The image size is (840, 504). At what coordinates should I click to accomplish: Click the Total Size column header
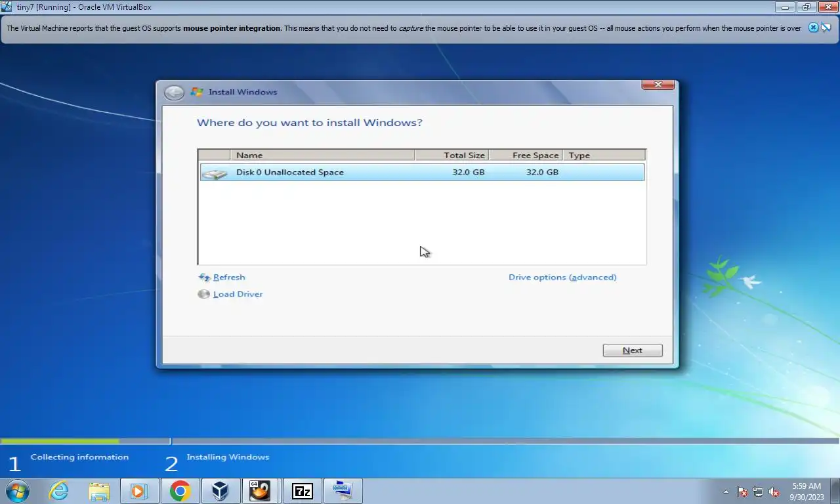(x=451, y=156)
